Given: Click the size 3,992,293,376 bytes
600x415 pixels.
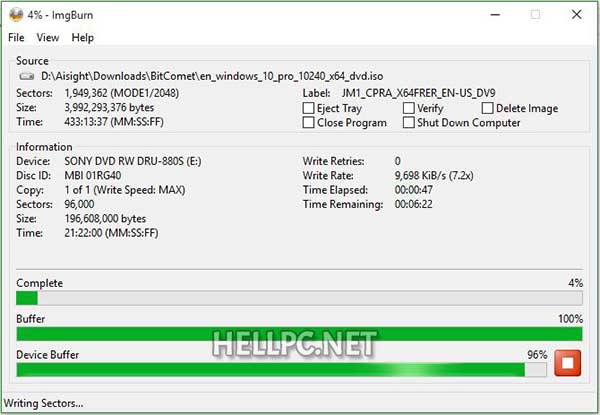Looking at the screenshot, I should (109, 107).
